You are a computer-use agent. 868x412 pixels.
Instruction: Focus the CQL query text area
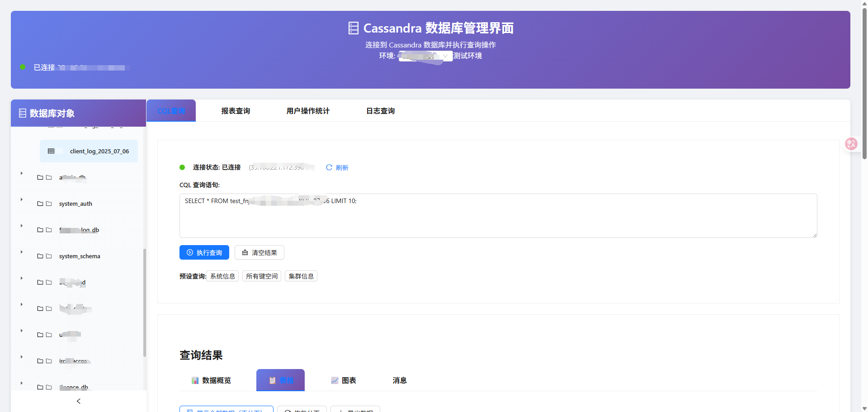click(x=498, y=216)
